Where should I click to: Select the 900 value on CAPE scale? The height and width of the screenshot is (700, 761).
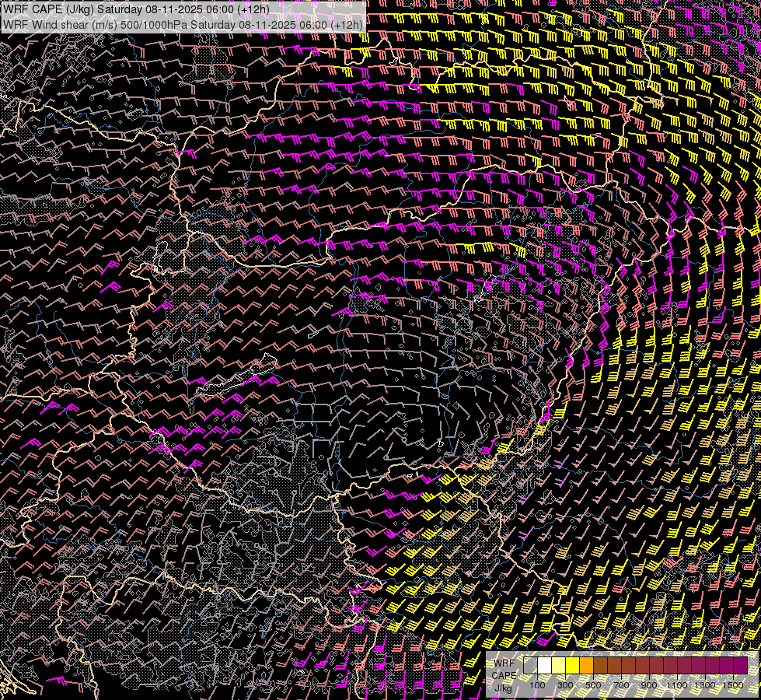pyautogui.click(x=649, y=685)
